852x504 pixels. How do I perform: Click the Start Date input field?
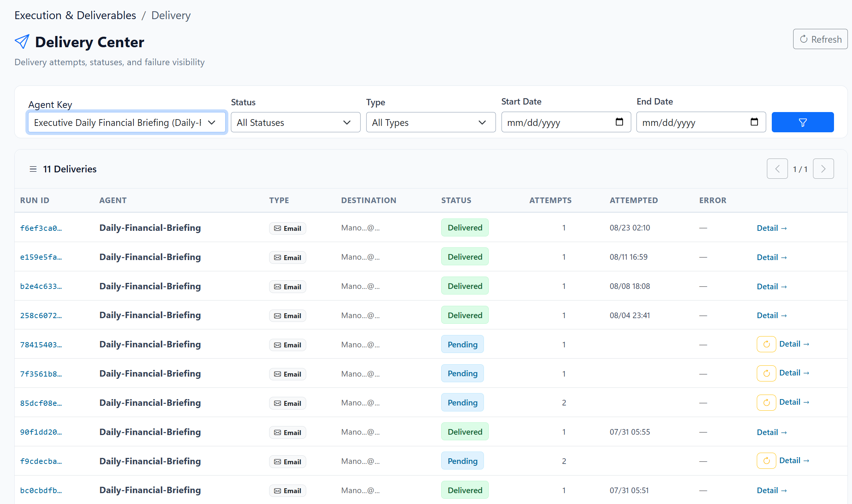[x=566, y=122]
